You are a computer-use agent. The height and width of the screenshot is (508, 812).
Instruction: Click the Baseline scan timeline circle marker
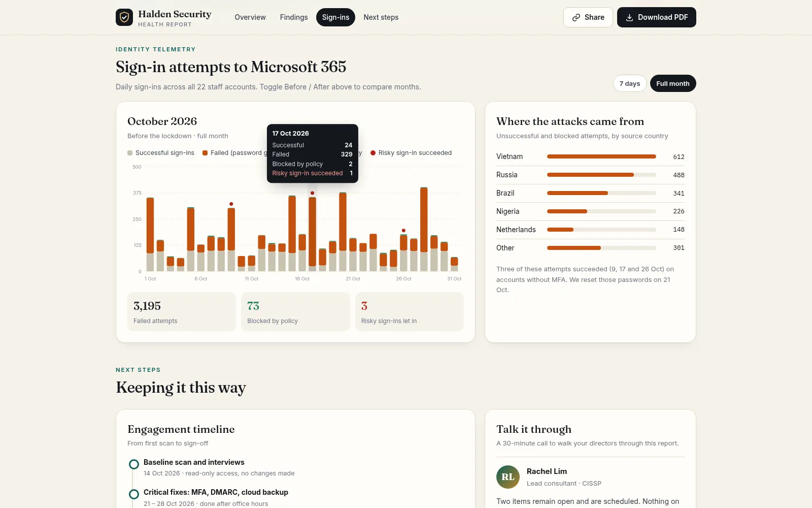pos(134,464)
